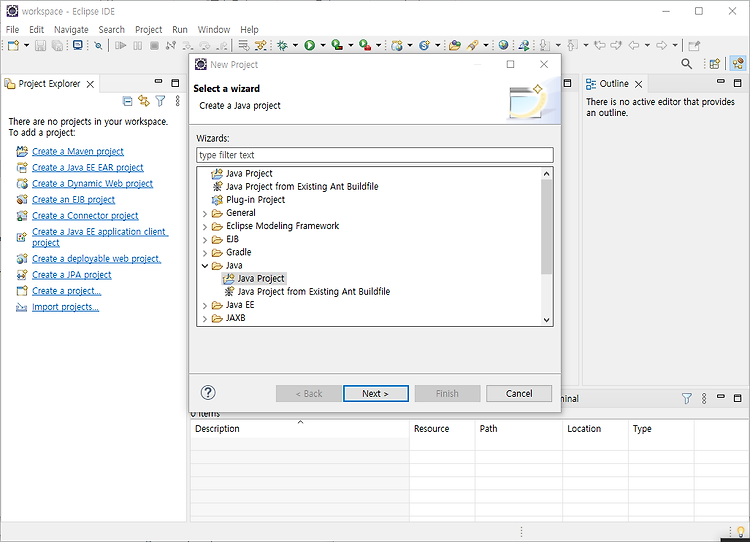Click the Back arrow navigation toolbar icon
750x542 pixels.
click(x=634, y=45)
